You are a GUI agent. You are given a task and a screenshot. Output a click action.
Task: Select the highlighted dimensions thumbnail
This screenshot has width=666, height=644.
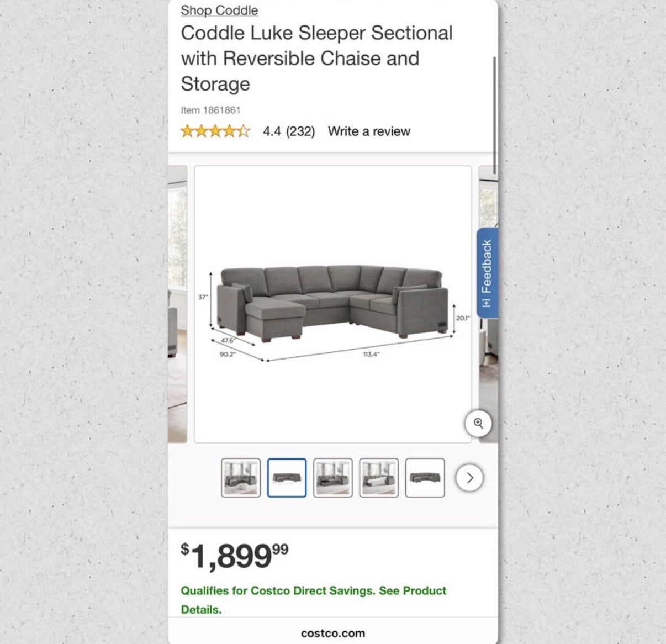[287, 478]
